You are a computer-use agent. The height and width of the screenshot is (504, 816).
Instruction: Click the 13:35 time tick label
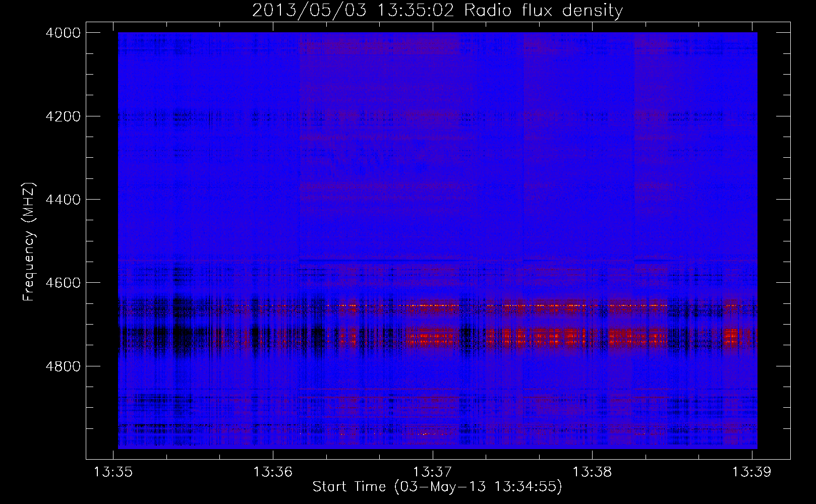113,472
